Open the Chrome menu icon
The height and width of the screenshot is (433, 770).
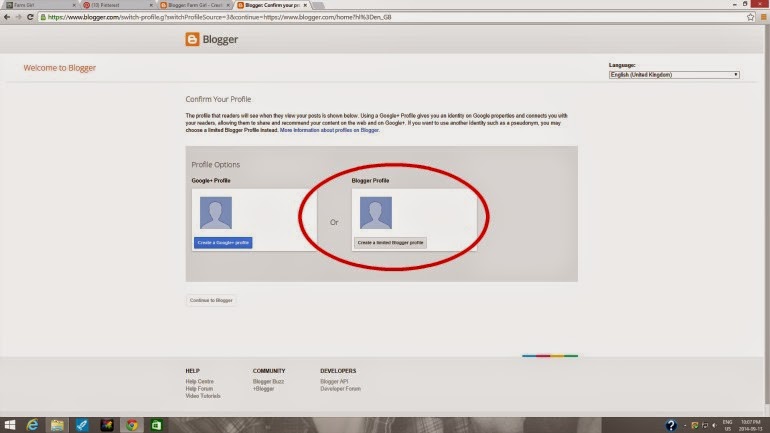click(764, 17)
